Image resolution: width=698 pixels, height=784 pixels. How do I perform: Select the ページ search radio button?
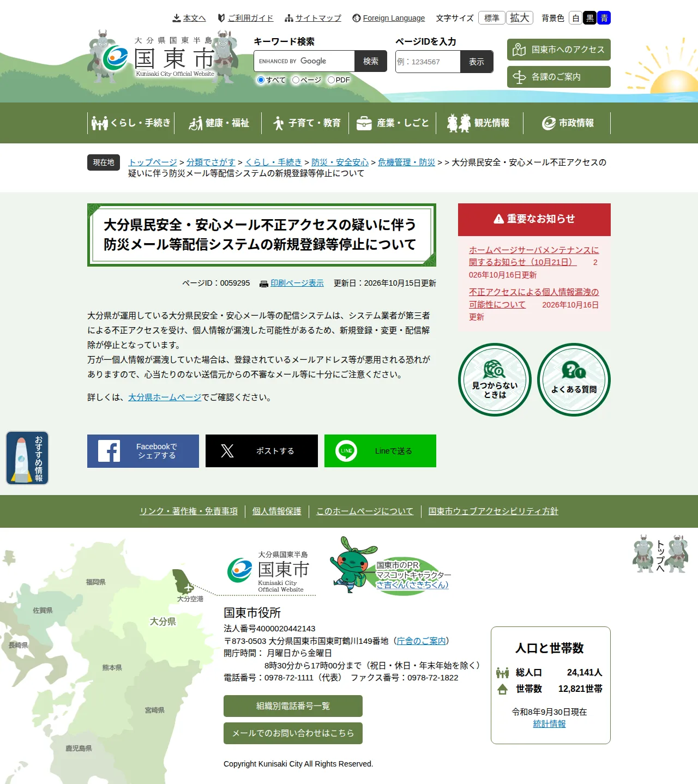click(x=296, y=80)
